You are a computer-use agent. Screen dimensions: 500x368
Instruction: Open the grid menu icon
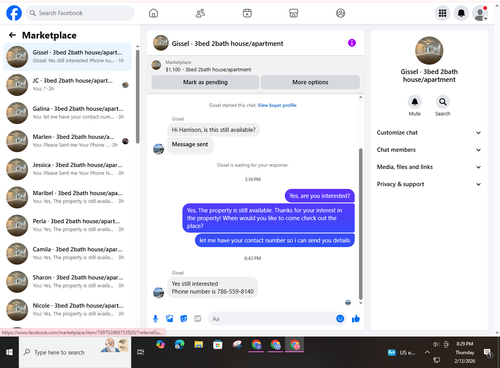coord(442,13)
